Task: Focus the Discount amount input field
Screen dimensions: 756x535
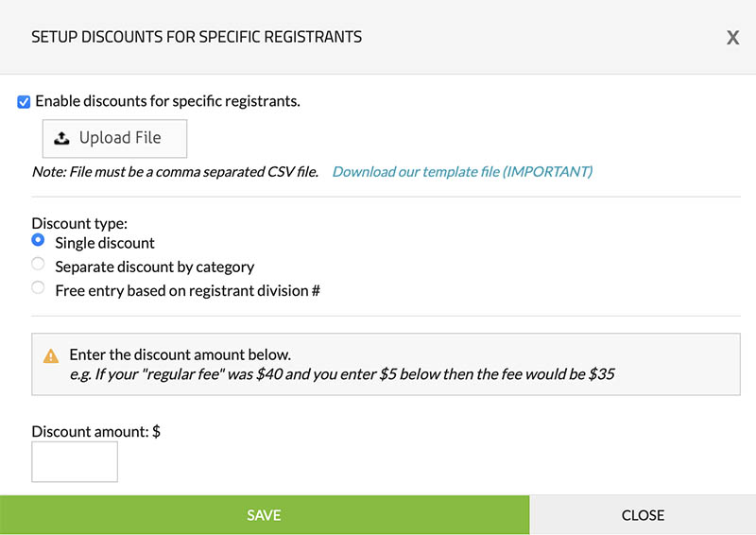Action: click(x=75, y=461)
